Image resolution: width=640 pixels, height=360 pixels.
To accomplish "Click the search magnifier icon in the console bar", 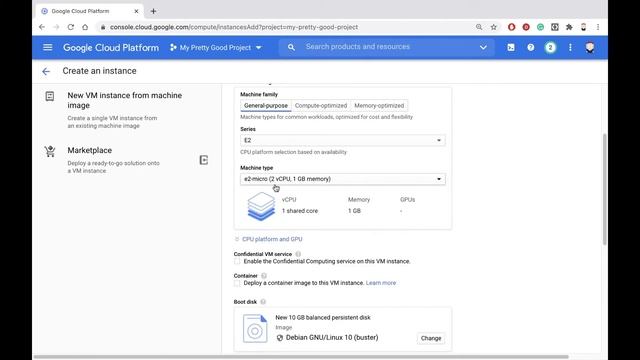I will pyautogui.click(x=291, y=47).
